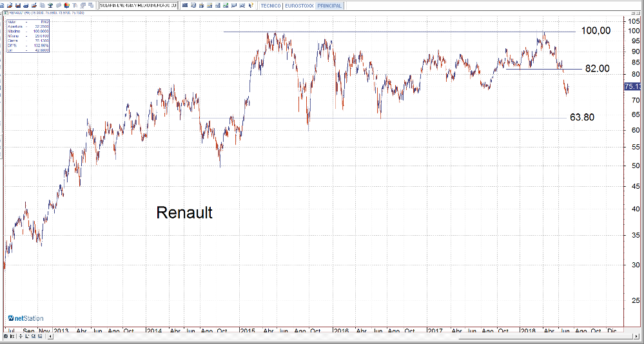Image resolution: width=644 pixels, height=344 pixels.
Task: Click the 'Tr' text tool icon
Action: coord(75,6)
